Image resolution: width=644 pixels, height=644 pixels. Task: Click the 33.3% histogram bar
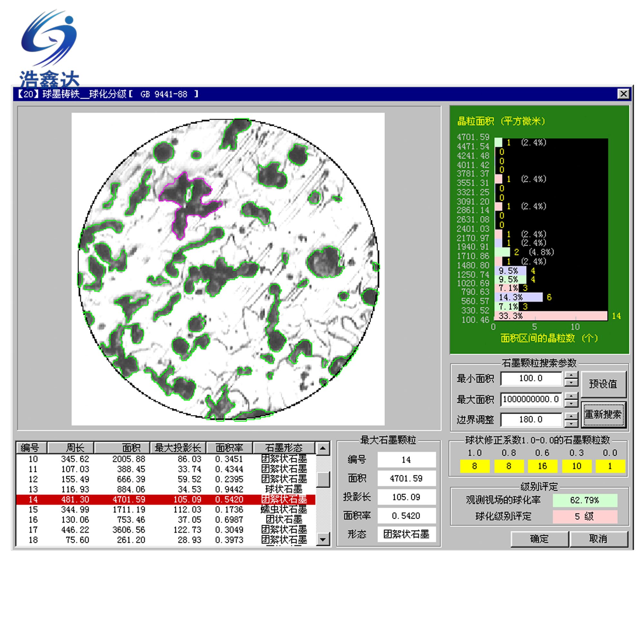(551, 316)
